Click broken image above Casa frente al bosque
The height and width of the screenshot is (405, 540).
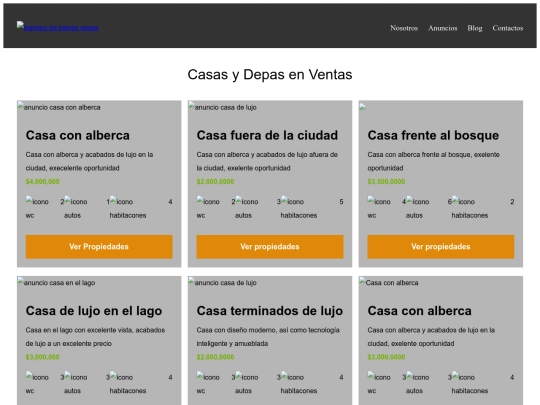coord(362,107)
